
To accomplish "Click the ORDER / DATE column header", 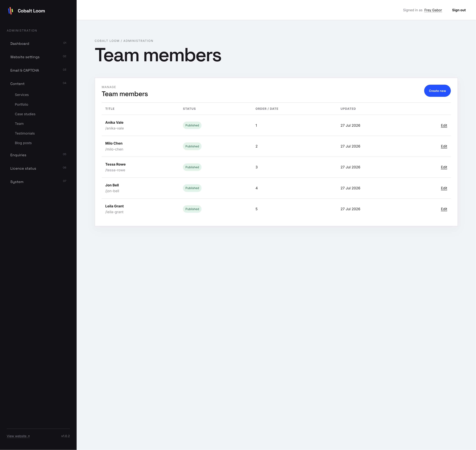I will pos(267,109).
